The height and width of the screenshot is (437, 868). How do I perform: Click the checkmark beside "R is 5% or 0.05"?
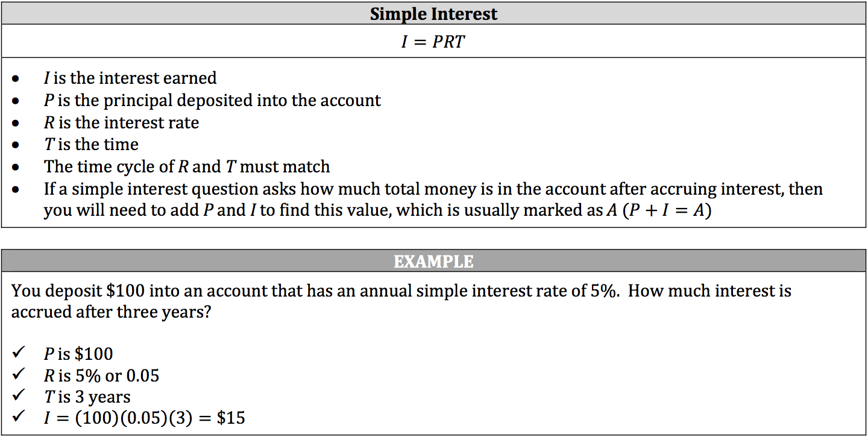17,376
